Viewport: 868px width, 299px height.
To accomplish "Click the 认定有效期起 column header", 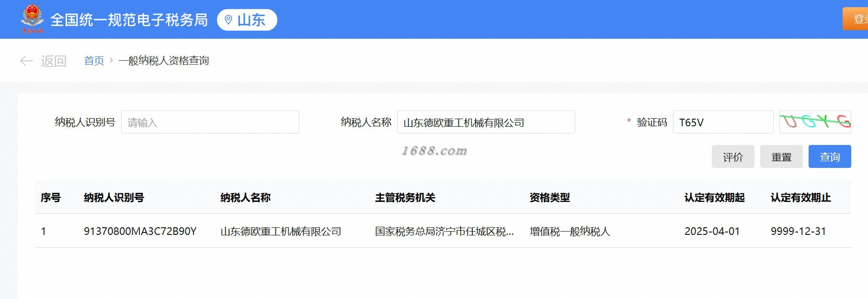I will [x=715, y=198].
